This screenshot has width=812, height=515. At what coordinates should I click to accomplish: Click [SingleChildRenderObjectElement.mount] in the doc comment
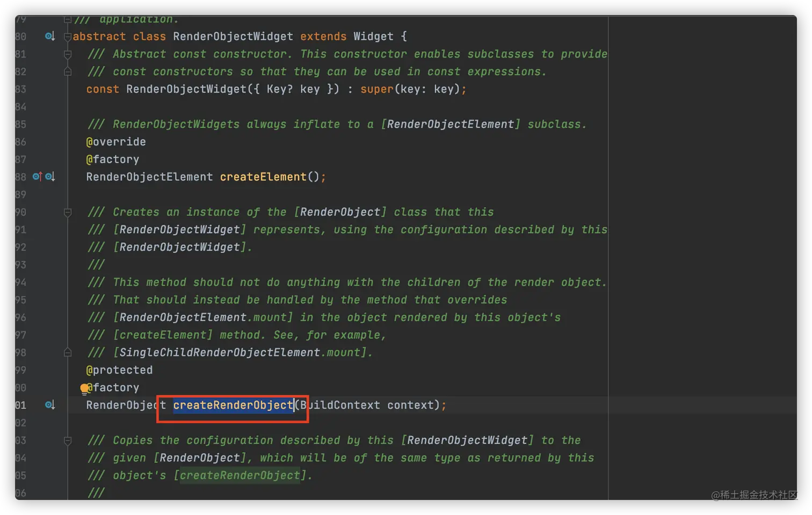(240, 352)
